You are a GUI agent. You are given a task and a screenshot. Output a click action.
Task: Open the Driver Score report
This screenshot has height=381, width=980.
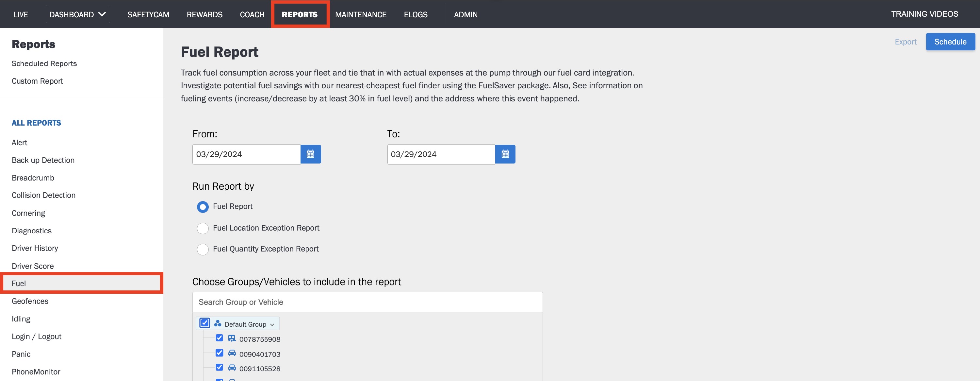(x=33, y=266)
